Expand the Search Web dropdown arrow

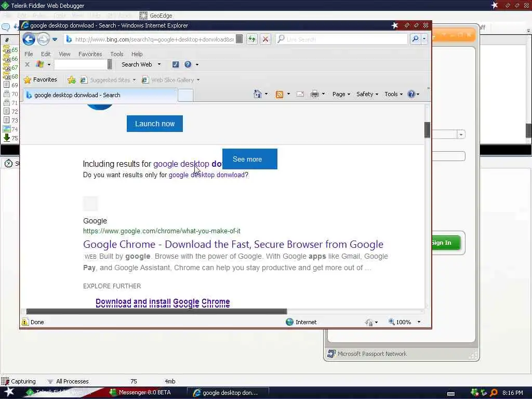pos(159,64)
